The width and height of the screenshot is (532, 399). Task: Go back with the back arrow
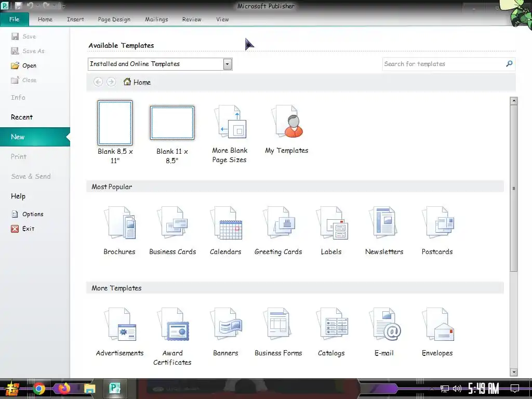98,82
